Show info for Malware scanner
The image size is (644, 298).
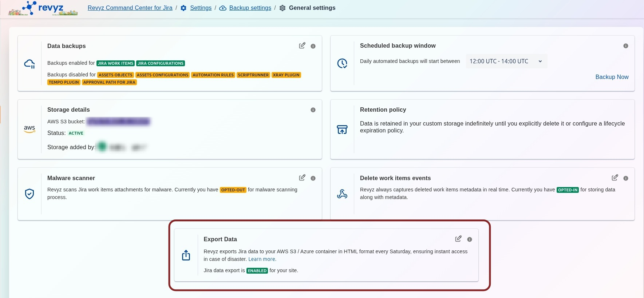click(x=313, y=178)
